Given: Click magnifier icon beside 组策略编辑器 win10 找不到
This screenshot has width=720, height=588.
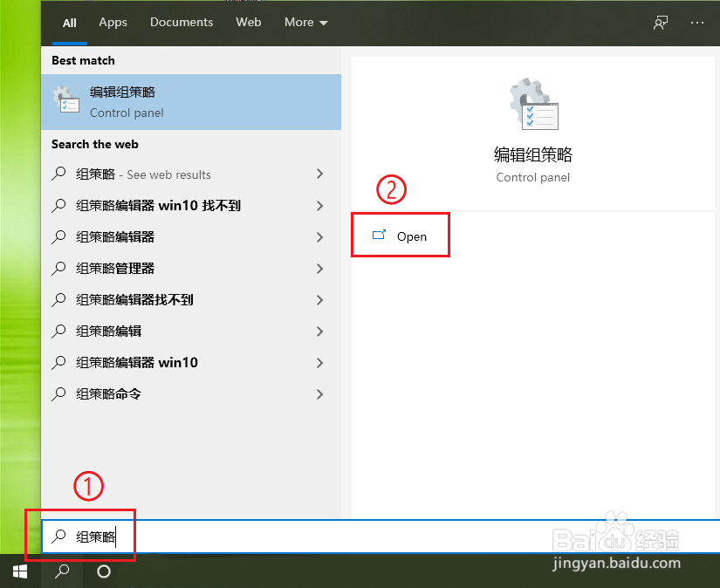Looking at the screenshot, I should [x=58, y=205].
